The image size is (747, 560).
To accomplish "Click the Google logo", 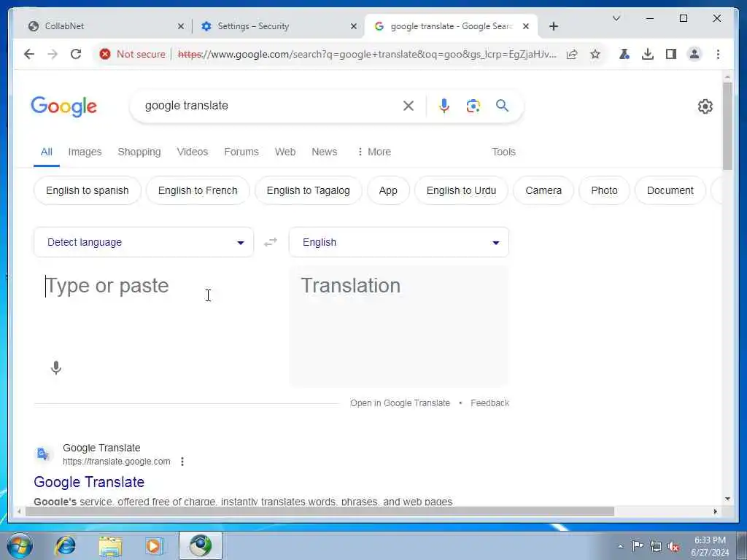I will (64, 106).
